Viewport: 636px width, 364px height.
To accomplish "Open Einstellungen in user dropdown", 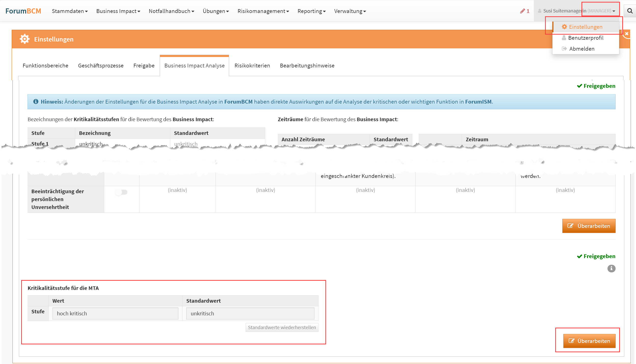I will [x=585, y=27].
